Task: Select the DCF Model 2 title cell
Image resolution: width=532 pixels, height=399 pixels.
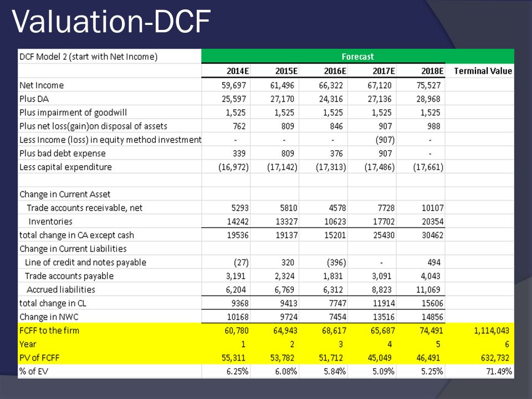Action: point(110,57)
